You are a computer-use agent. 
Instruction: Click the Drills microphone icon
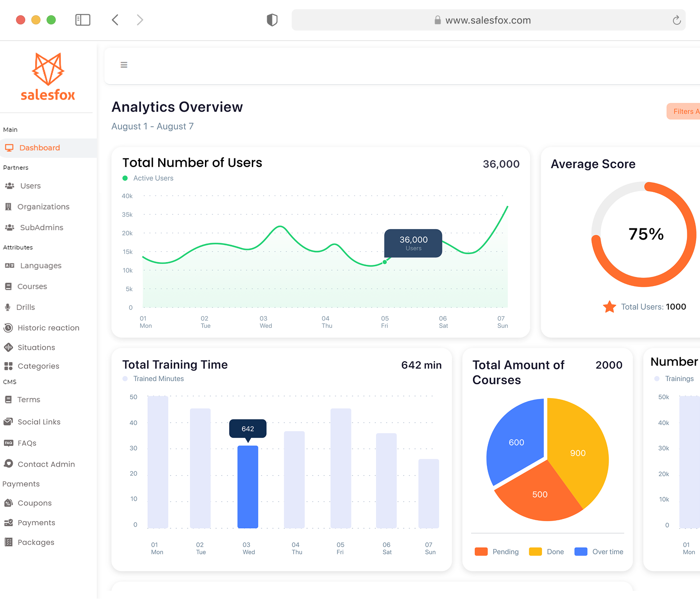[x=8, y=307]
